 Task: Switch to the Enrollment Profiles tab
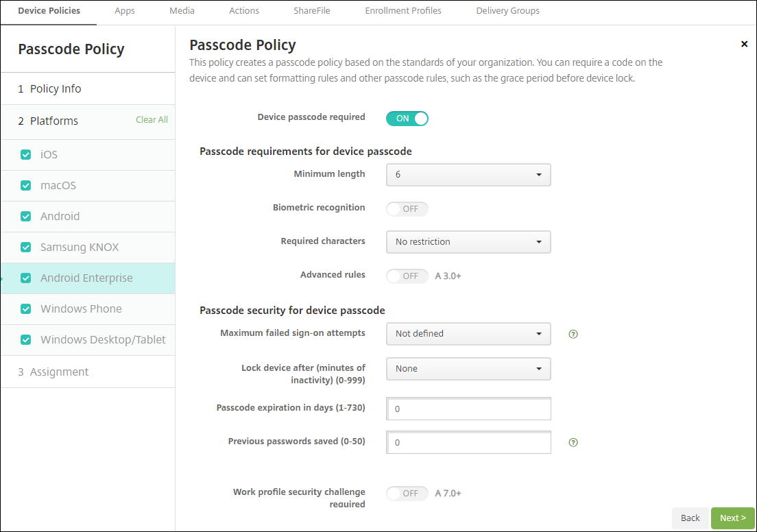point(403,11)
